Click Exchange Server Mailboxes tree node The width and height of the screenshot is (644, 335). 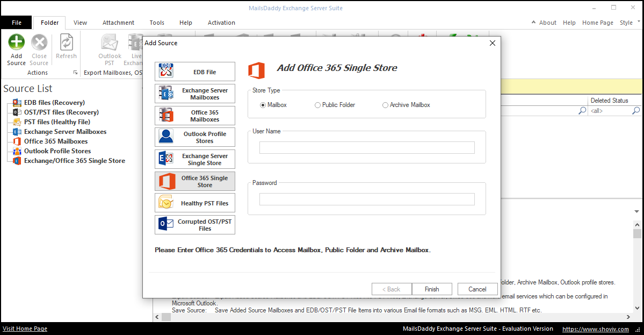[x=66, y=132]
